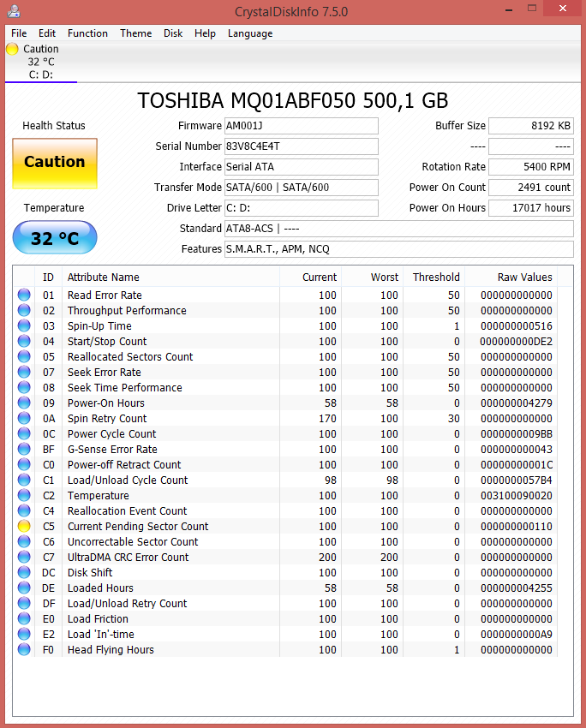
Task: Click the status icon for Seek Error Rate
Action: click(x=24, y=372)
